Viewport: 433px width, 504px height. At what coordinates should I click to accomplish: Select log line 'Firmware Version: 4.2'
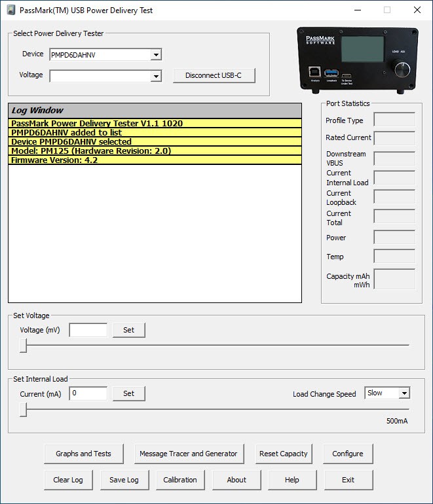click(155, 160)
